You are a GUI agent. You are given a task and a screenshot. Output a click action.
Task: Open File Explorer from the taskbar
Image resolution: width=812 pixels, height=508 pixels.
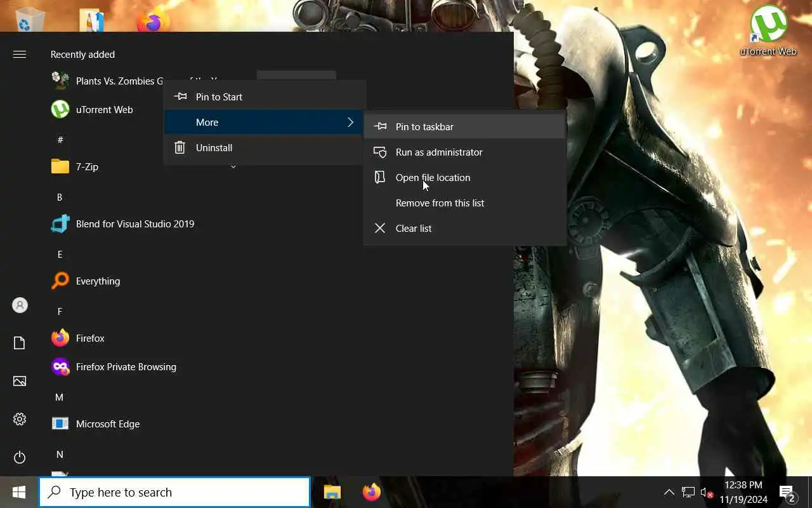(x=332, y=492)
